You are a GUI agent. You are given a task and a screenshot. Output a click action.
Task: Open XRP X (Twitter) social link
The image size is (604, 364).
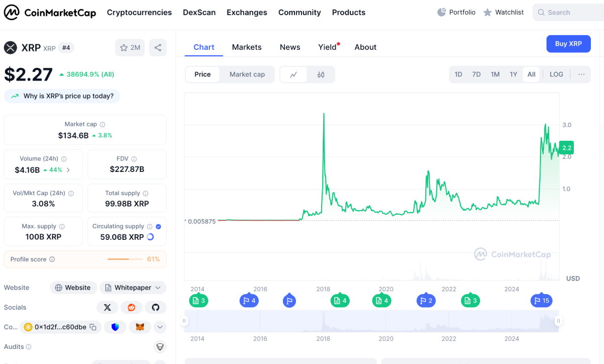click(x=107, y=307)
